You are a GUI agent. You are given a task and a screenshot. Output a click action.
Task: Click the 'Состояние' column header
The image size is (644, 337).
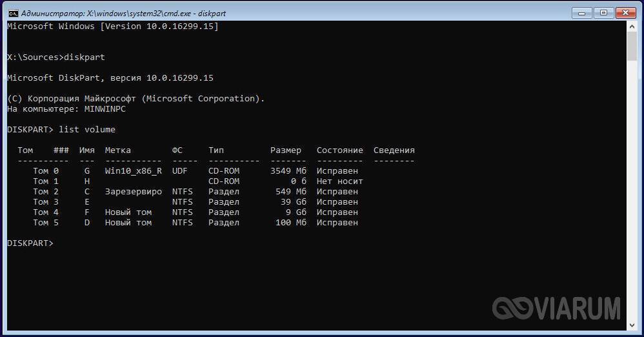click(x=339, y=150)
